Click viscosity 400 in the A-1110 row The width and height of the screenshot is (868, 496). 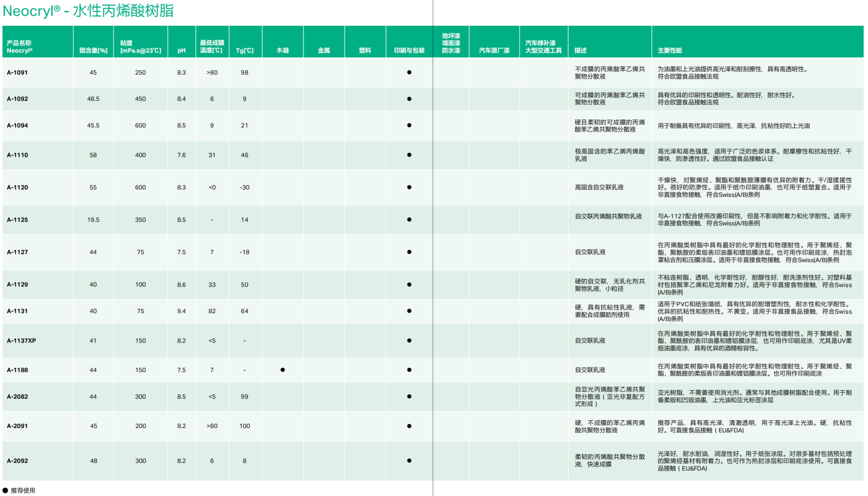pos(140,155)
